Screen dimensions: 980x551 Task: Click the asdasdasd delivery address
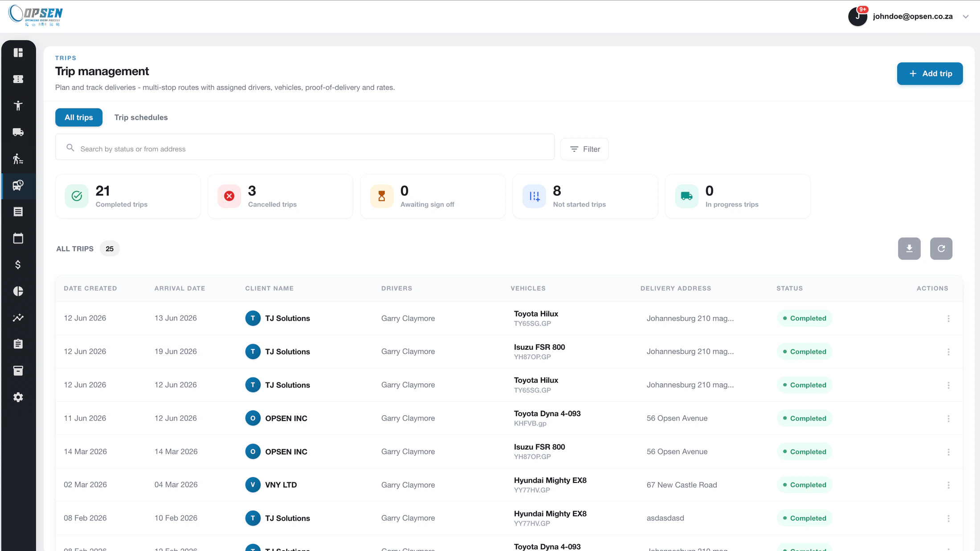coord(665,518)
